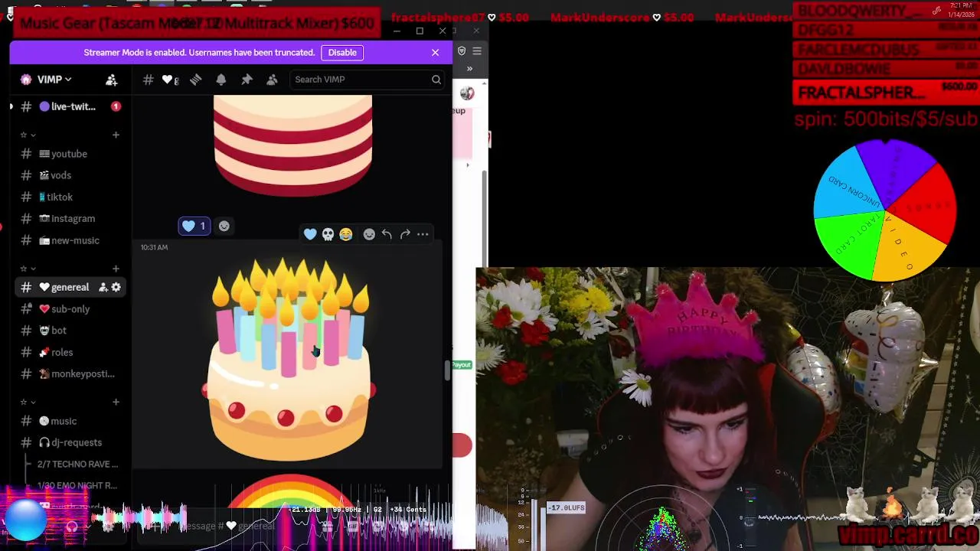
Task: Click the striped cake image
Action: [292, 145]
